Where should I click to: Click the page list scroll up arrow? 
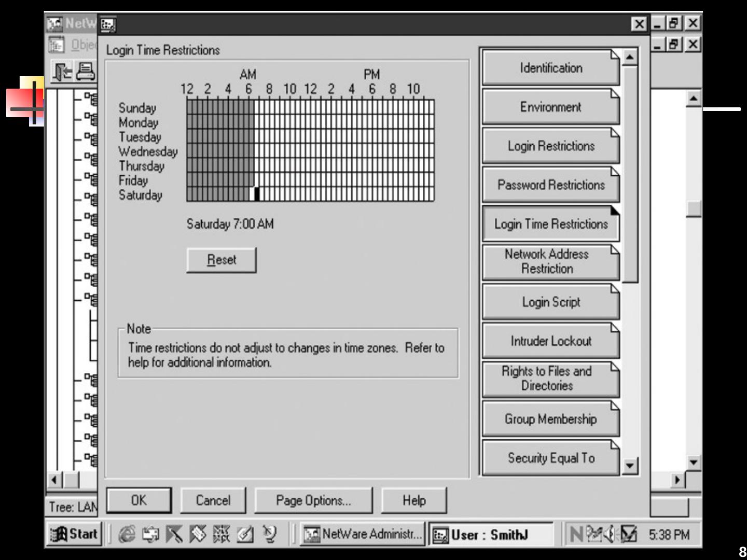coord(630,57)
